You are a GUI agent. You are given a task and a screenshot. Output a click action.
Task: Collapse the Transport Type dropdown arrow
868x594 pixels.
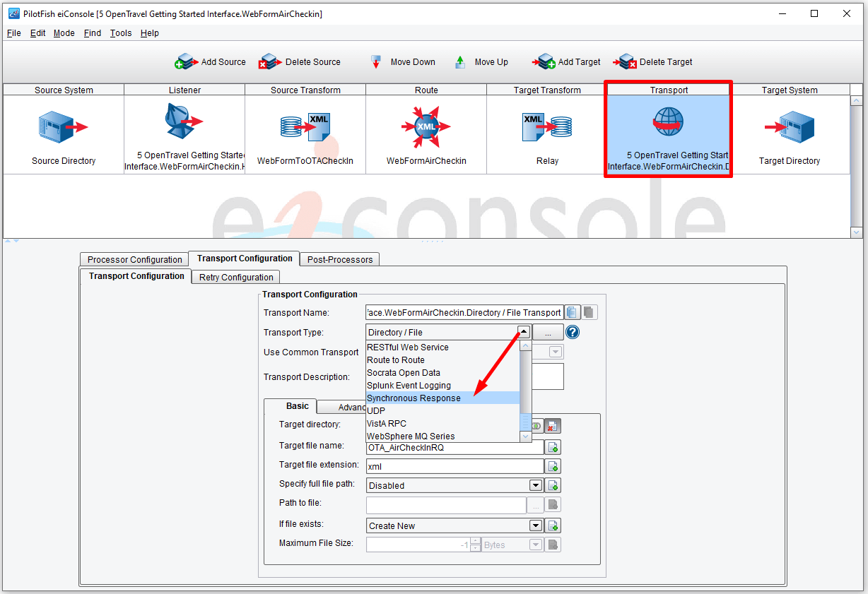click(523, 332)
